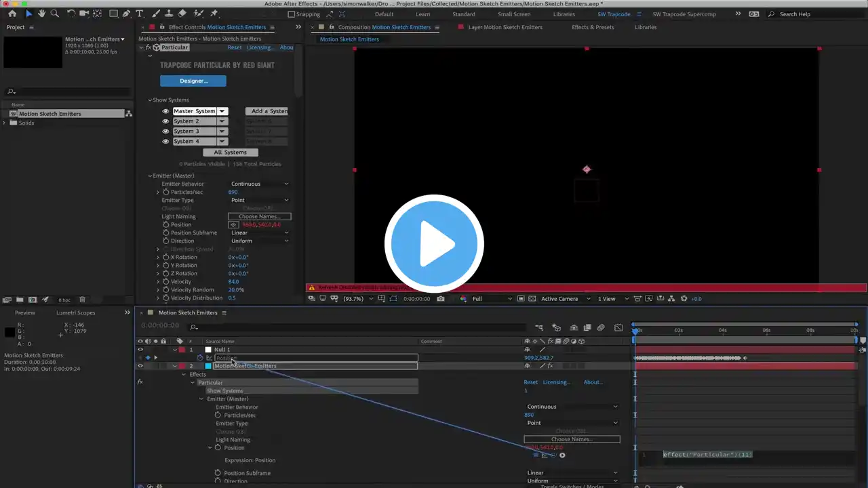Viewport: 868px width, 488px height.
Task: Hide System 3 with its eye icon
Action: pos(165,131)
